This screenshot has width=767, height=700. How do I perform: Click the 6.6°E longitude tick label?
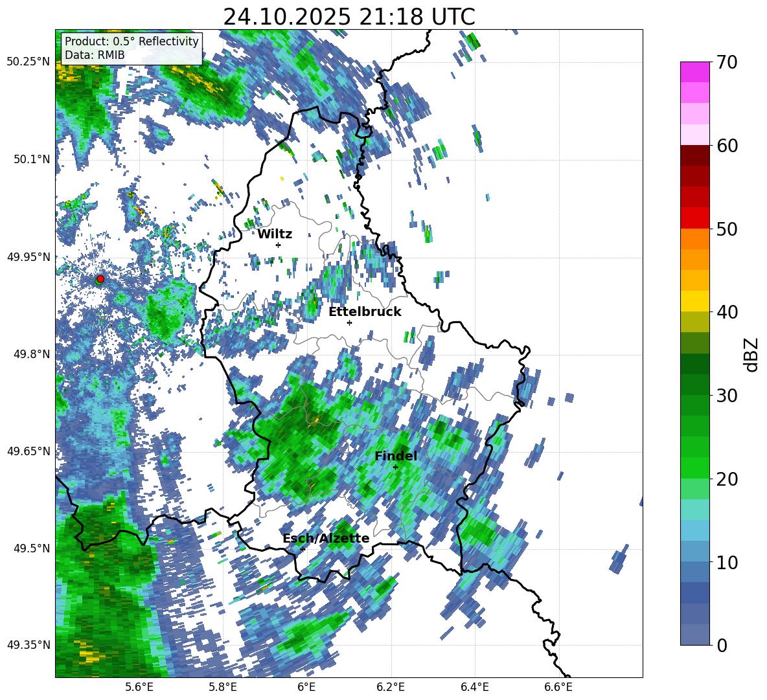click(x=558, y=688)
